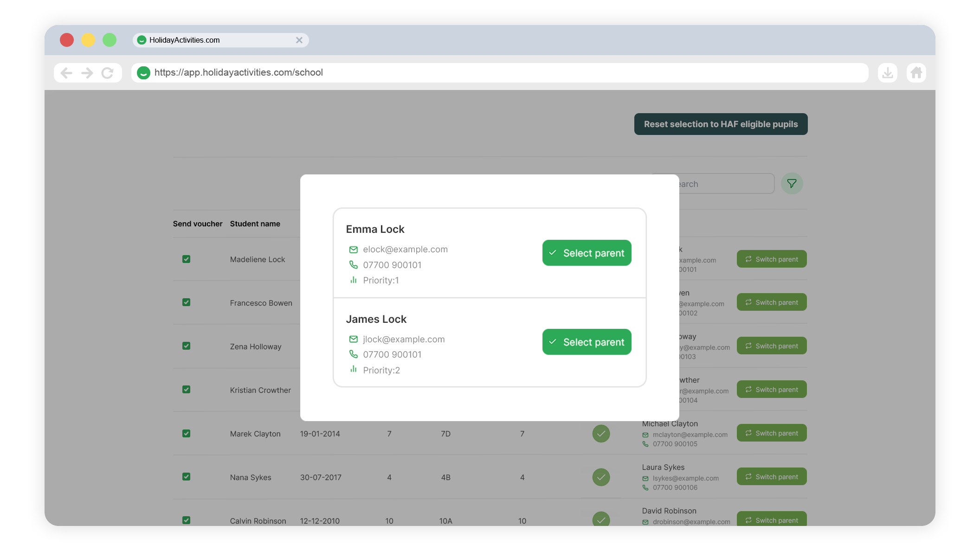Close the HolidayActivities.com tab
The width and height of the screenshot is (980, 551).
(x=299, y=40)
